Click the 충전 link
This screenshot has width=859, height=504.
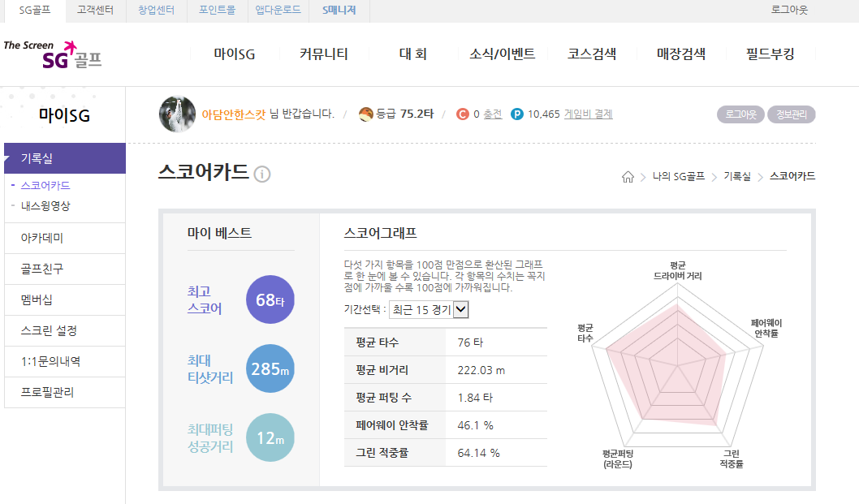click(493, 114)
